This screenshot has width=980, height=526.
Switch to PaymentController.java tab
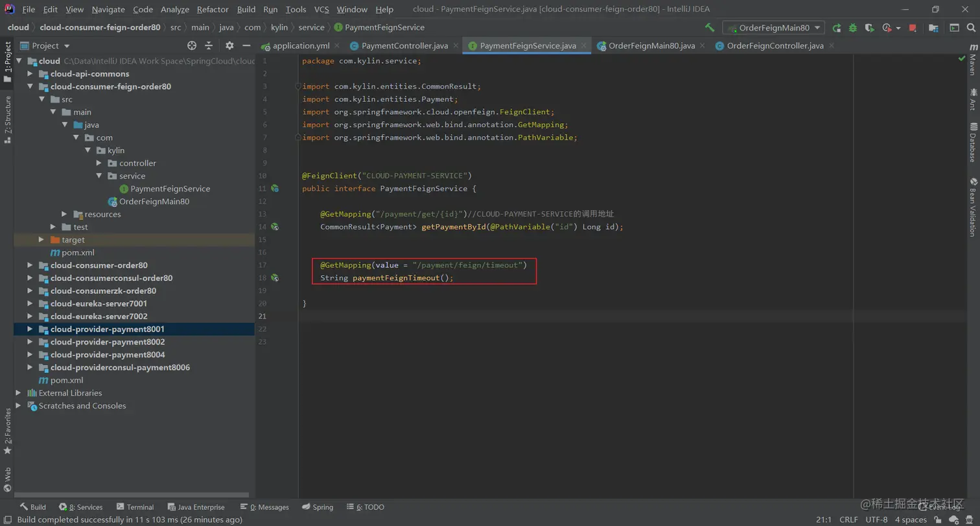pos(404,46)
